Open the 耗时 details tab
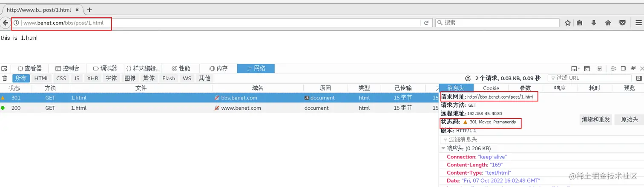The image size is (644, 187). (595, 88)
